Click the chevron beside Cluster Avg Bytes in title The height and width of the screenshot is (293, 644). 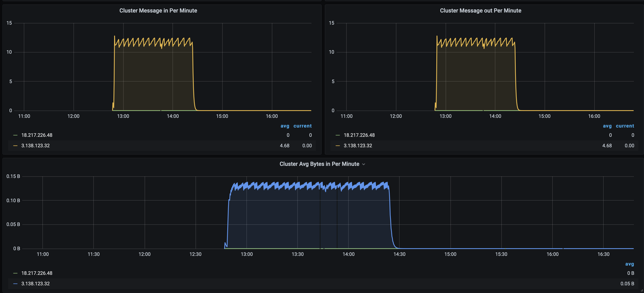click(x=363, y=164)
